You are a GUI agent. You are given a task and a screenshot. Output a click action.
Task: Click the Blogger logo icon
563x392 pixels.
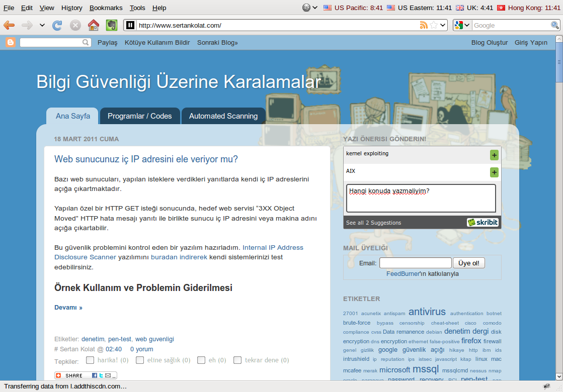pyautogui.click(x=11, y=43)
